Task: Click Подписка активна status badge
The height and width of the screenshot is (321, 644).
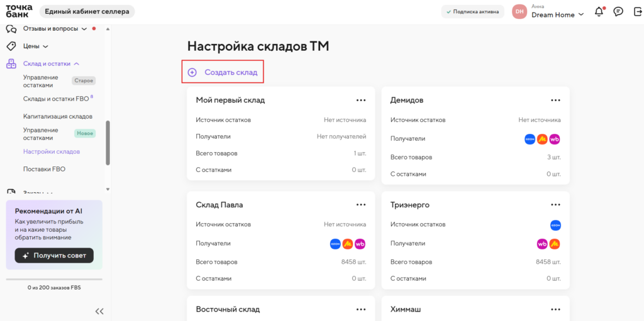Action: tap(473, 12)
